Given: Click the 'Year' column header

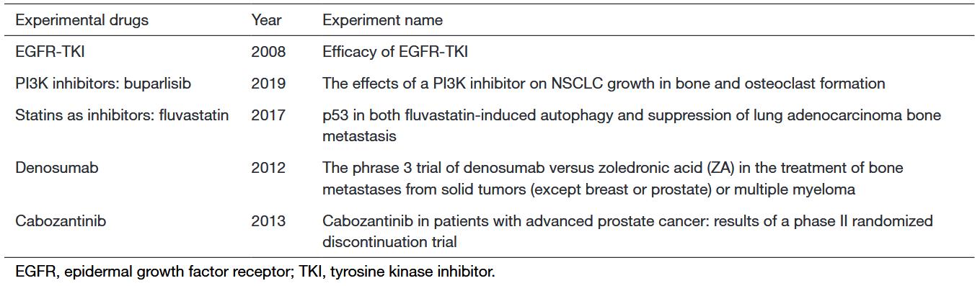Looking at the screenshot, I should point(266,20).
